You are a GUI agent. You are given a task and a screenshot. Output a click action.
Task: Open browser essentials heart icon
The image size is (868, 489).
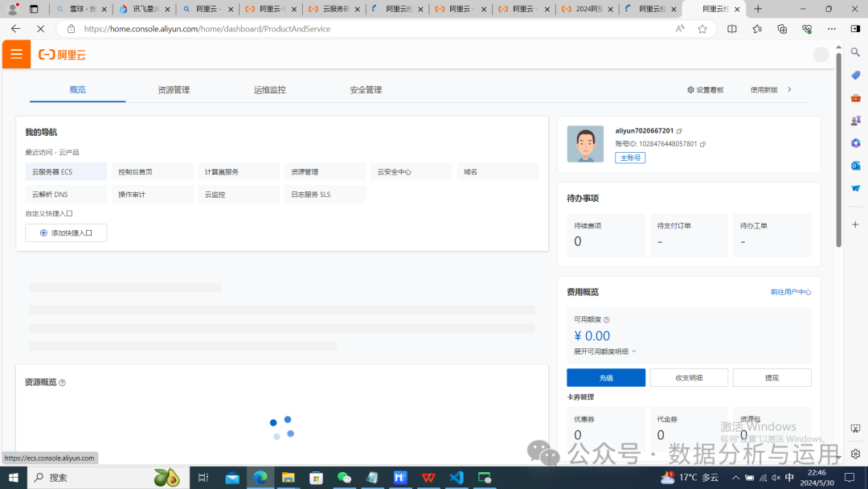807,29
